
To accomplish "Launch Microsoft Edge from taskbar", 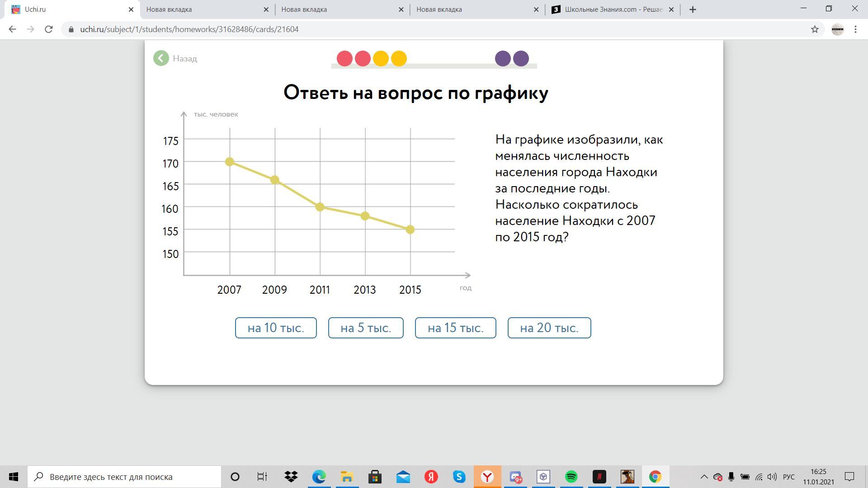I will 319,477.
